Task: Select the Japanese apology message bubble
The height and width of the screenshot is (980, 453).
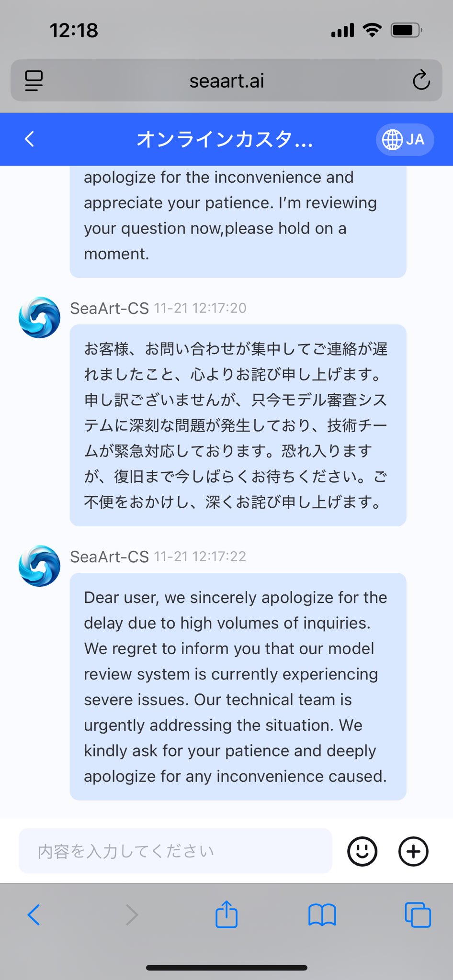Action: pos(238,425)
